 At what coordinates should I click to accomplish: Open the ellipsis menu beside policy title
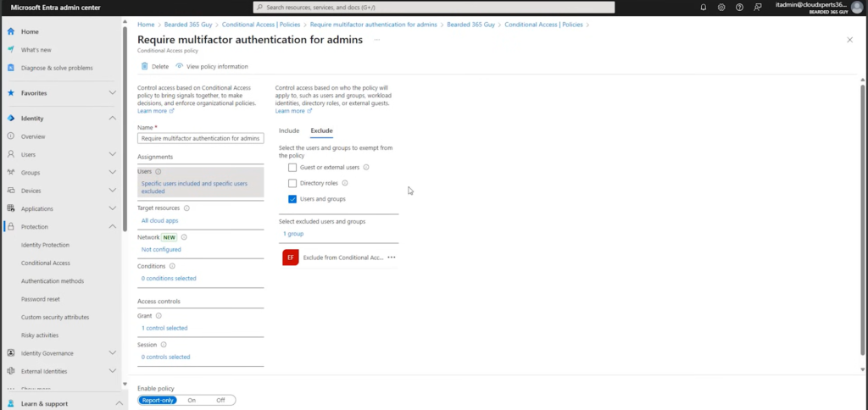pyautogui.click(x=377, y=40)
